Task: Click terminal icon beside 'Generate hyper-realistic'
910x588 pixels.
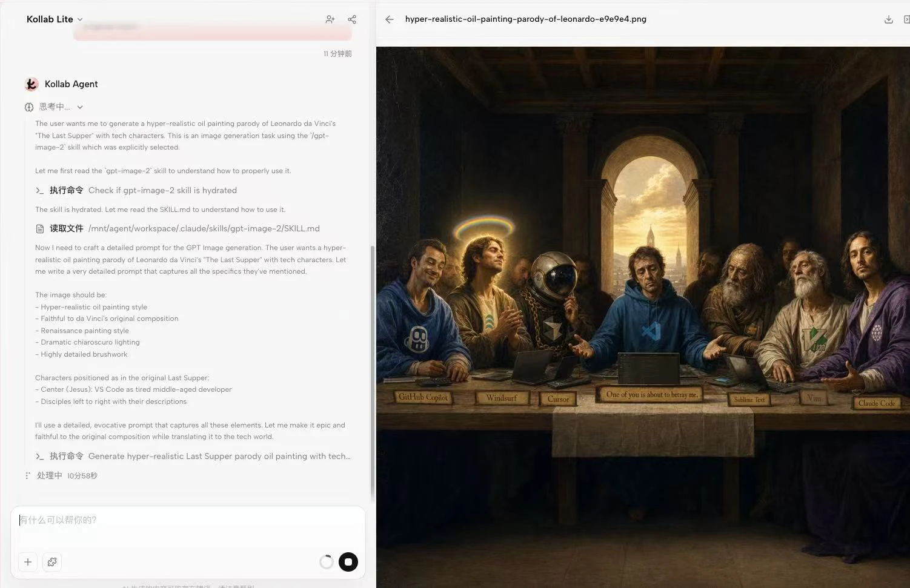Action: point(40,457)
